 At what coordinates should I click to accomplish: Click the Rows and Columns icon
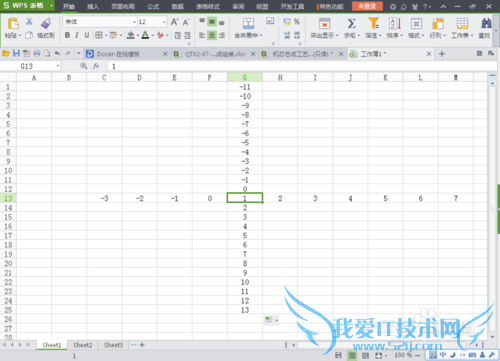tap(438, 24)
